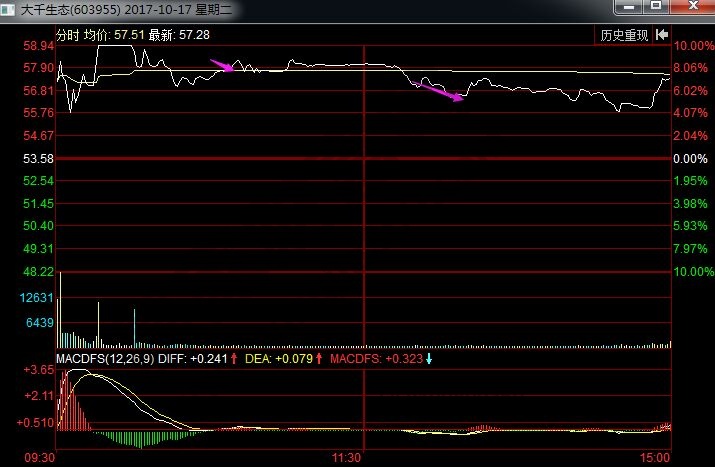Click the 11:30 time axis marker

pyautogui.click(x=346, y=457)
